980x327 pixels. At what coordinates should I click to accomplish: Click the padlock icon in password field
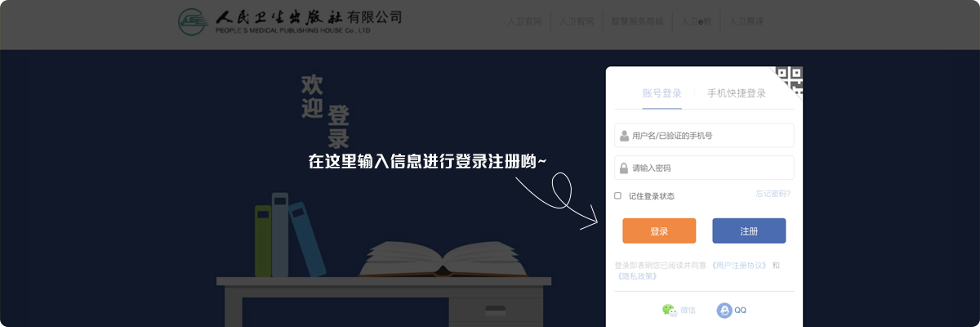[625, 168]
